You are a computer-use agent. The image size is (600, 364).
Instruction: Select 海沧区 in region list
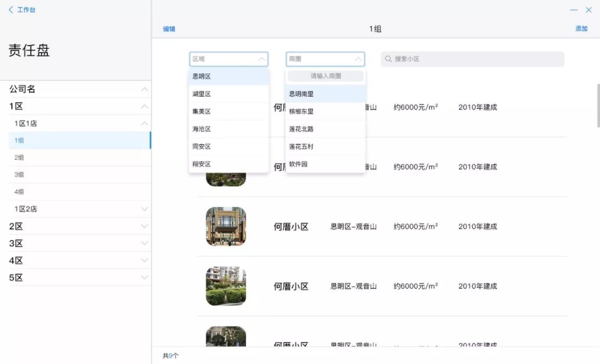[x=229, y=129]
